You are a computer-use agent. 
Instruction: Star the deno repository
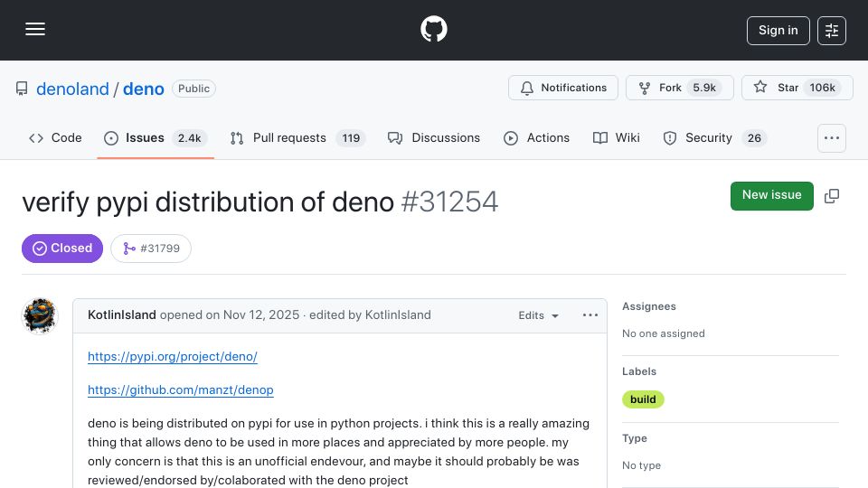click(797, 88)
